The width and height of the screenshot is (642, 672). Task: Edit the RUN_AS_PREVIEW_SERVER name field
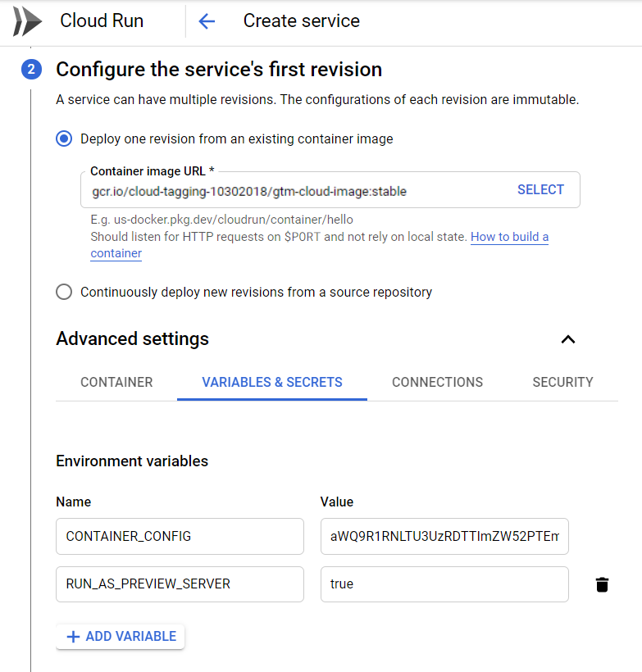180,584
